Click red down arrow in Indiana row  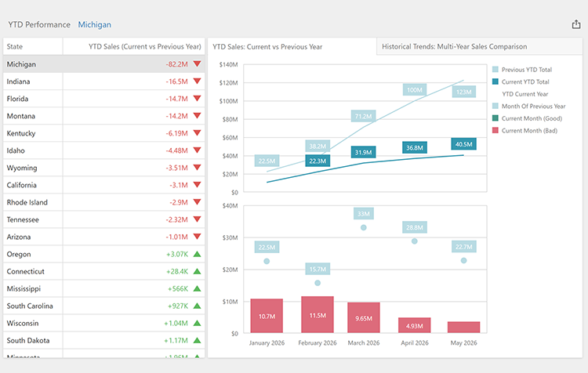198,81
